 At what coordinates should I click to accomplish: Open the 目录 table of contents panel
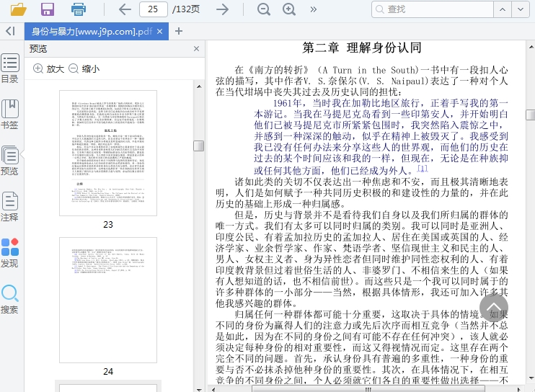pos(10,69)
